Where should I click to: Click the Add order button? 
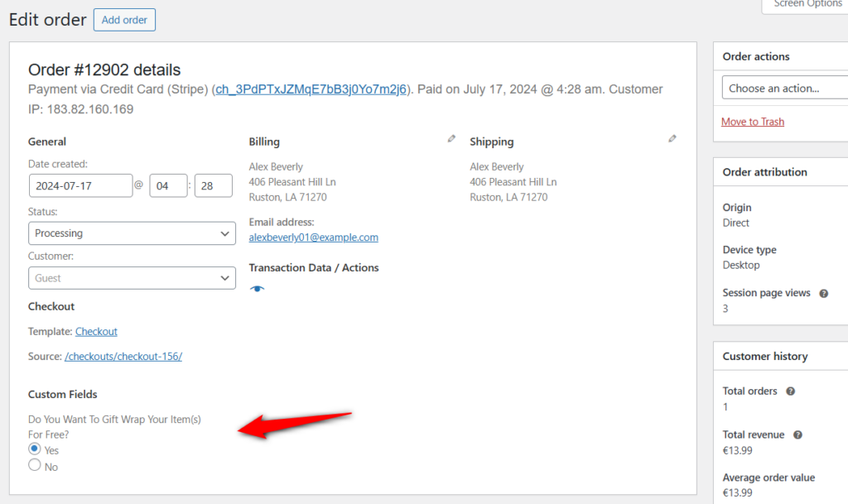coord(124,19)
